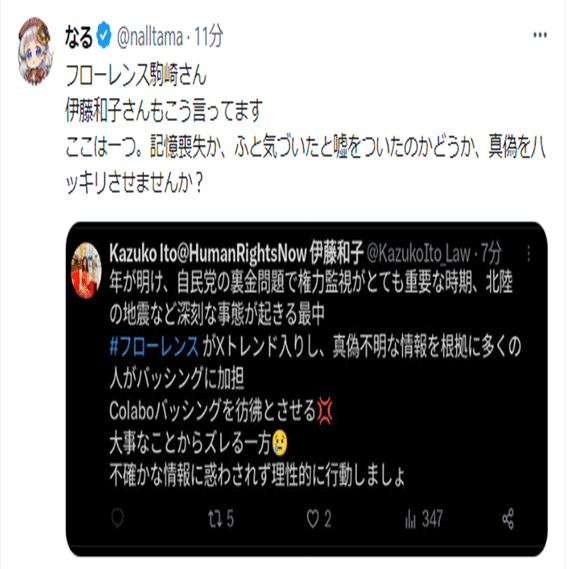
Task: Open view analytics bar chart icon
Action: pyautogui.click(x=410, y=519)
